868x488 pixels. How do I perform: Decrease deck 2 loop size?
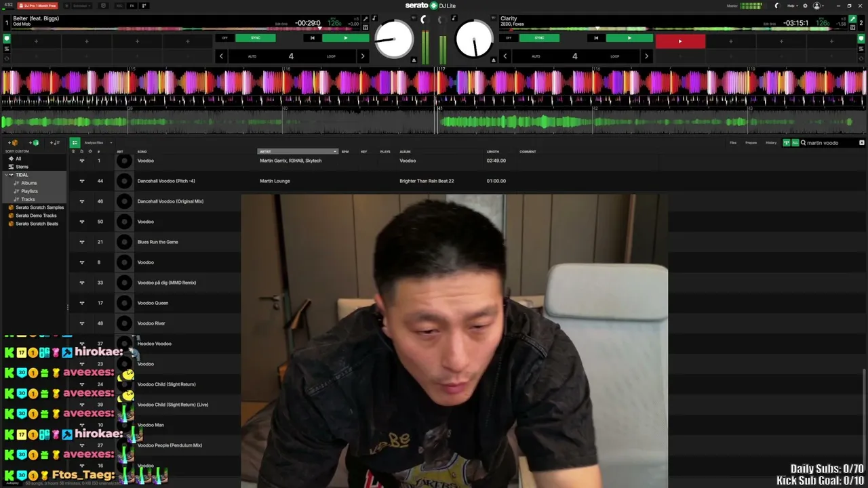505,56
